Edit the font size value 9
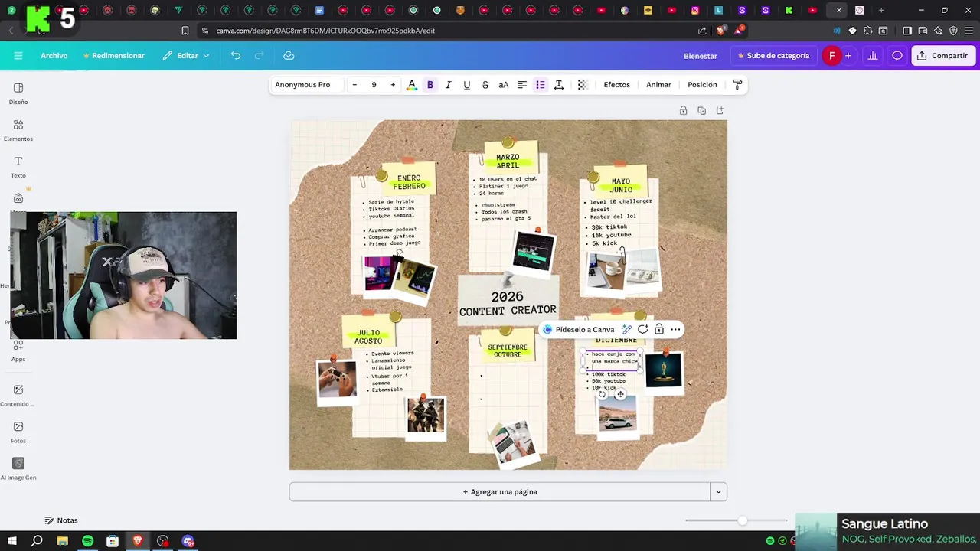The width and height of the screenshot is (980, 551). (374, 85)
